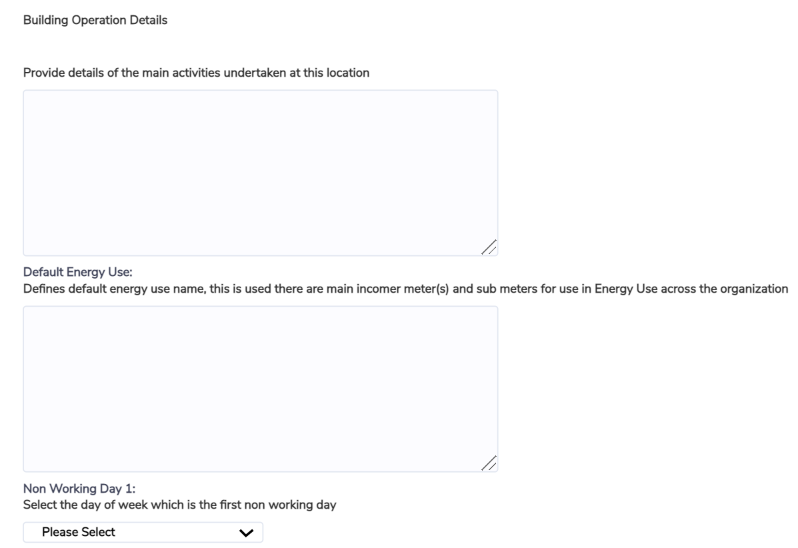This screenshot has width=798, height=548.
Task: Select the 'Please Select' placeholder text
Action: pyautogui.click(x=78, y=532)
